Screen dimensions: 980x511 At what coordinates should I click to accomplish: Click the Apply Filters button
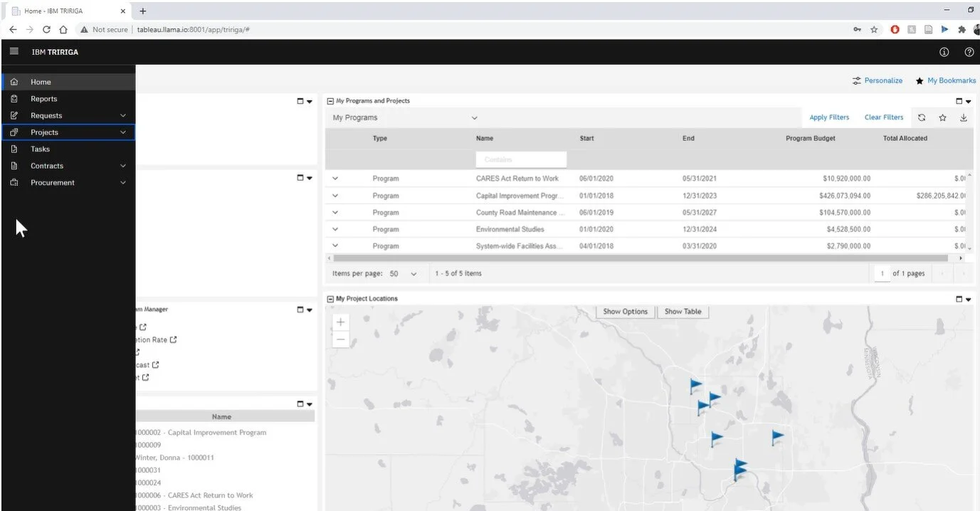coord(828,117)
